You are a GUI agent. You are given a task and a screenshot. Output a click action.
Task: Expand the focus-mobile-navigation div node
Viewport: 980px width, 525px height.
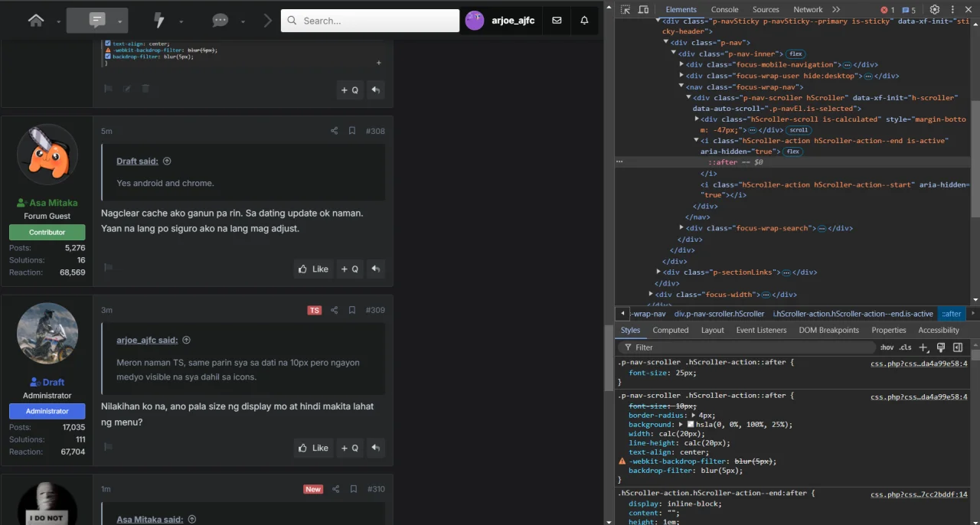(681, 65)
